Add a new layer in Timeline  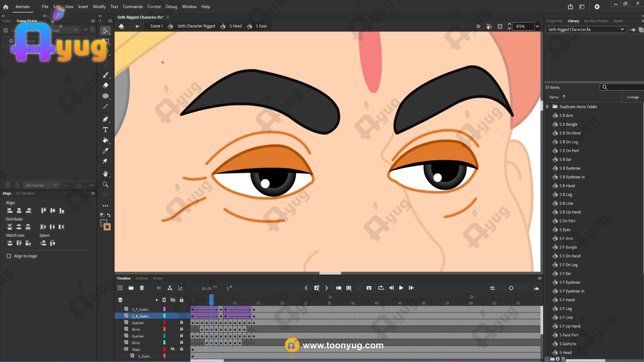point(120,288)
